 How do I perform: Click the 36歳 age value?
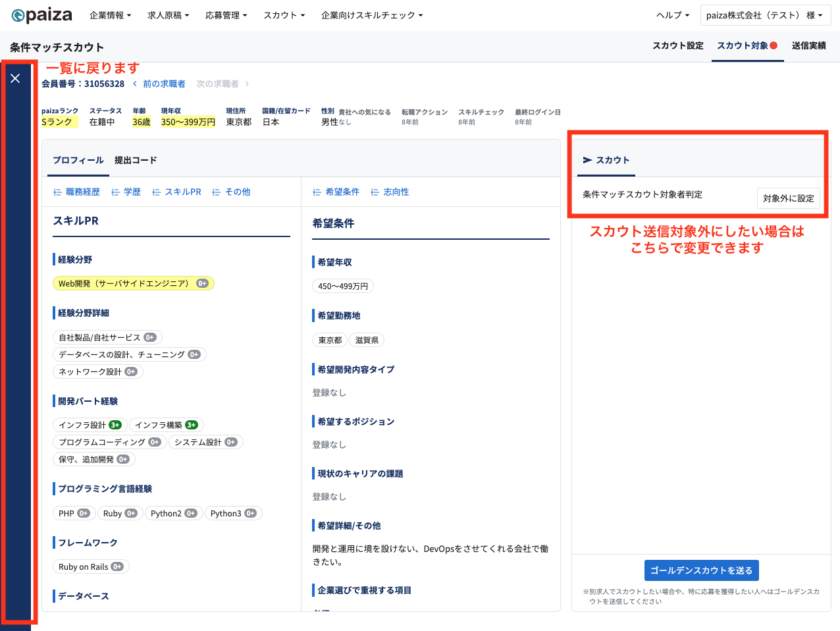click(142, 122)
